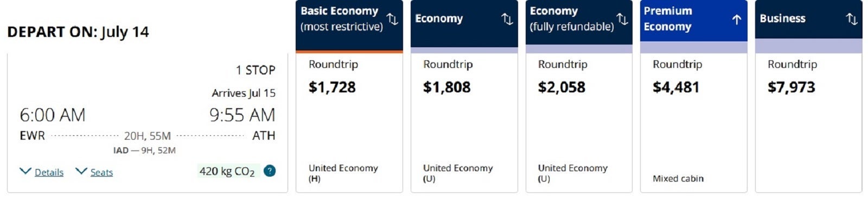The height and width of the screenshot is (200, 868).
Task: Expand Seats chevron
Action: click(81, 171)
